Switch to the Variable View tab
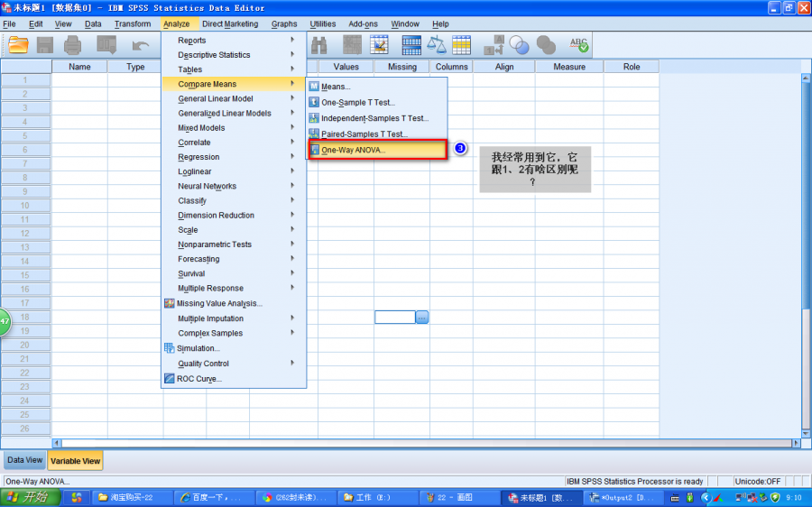This screenshot has width=812, height=507. [x=76, y=460]
